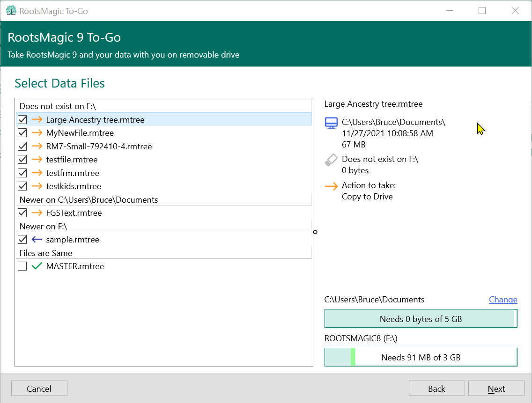This screenshot has width=532, height=403.
Task: Click the orange arrow beside MyNewFile.rmtree
Action: point(37,133)
